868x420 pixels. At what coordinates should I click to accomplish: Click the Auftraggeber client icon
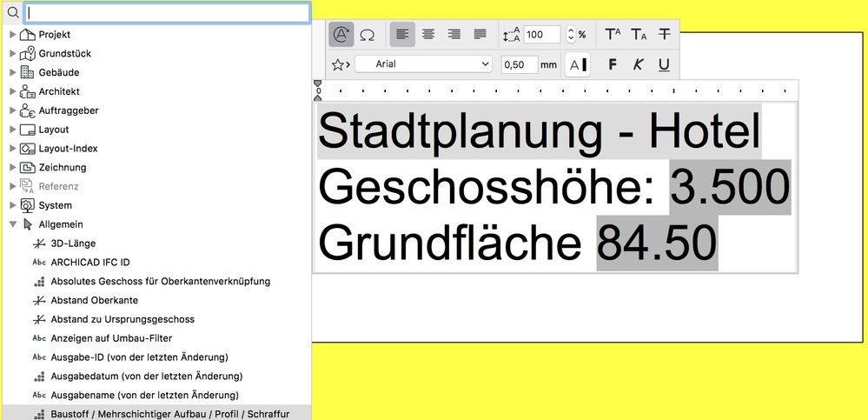[x=28, y=110]
